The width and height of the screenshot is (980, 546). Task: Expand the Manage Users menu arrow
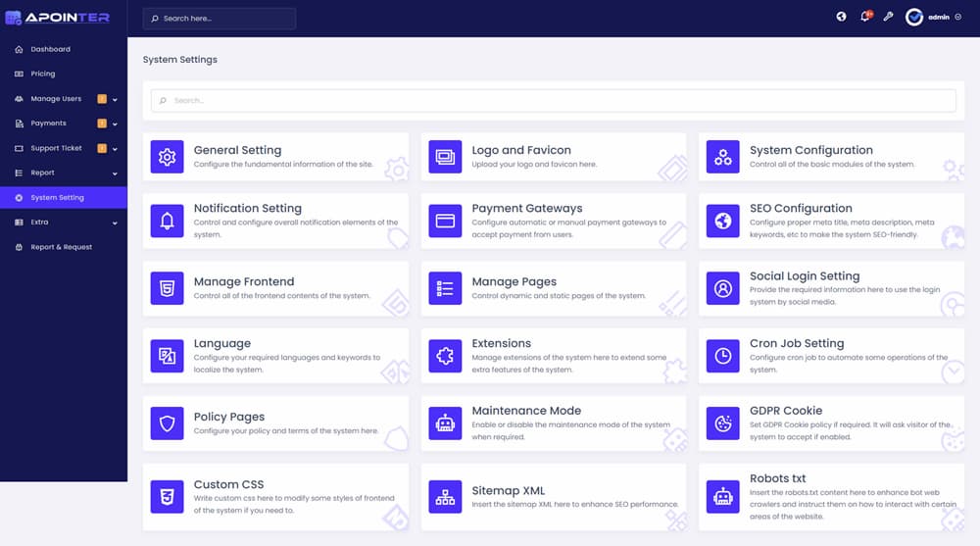(115, 99)
